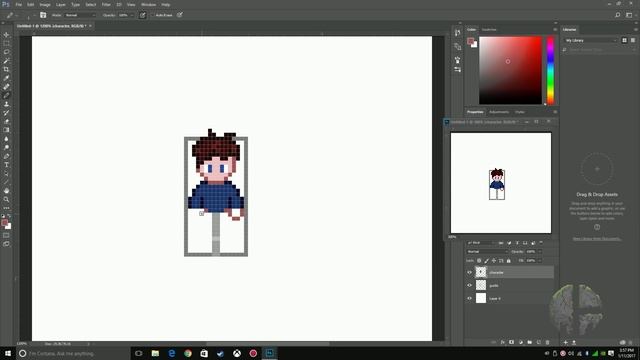Screen dimensions: 640x360
Task: Select the Move tool
Action: click(6, 35)
